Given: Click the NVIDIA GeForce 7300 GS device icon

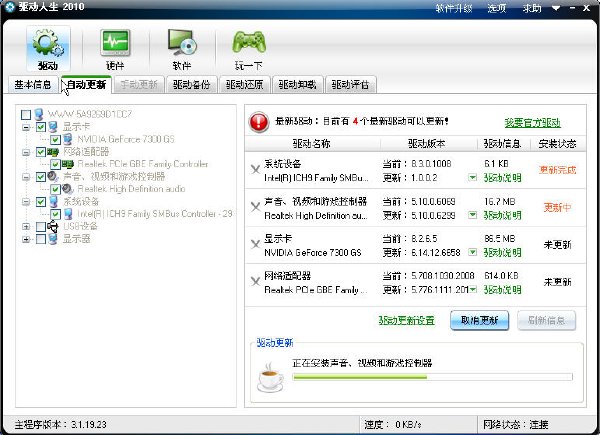Looking at the screenshot, I should click(68, 139).
